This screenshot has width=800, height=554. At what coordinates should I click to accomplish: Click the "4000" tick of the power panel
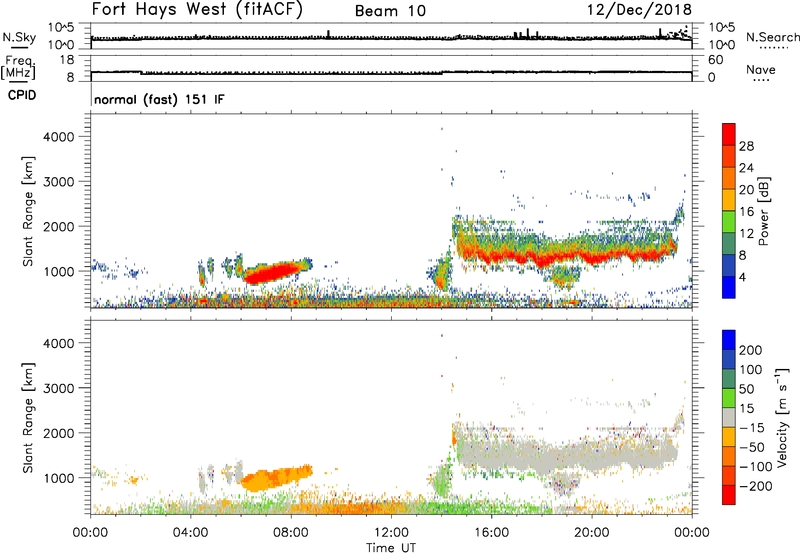click(58, 137)
